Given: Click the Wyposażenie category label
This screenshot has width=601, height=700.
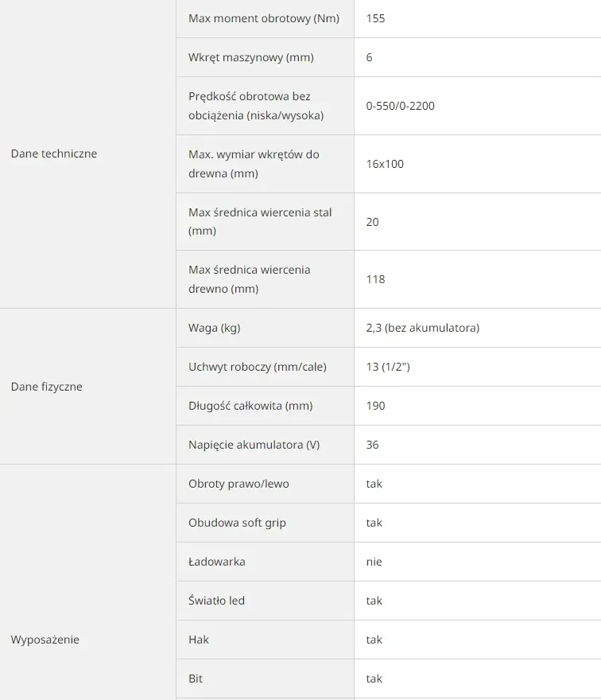Looking at the screenshot, I should point(45,640).
